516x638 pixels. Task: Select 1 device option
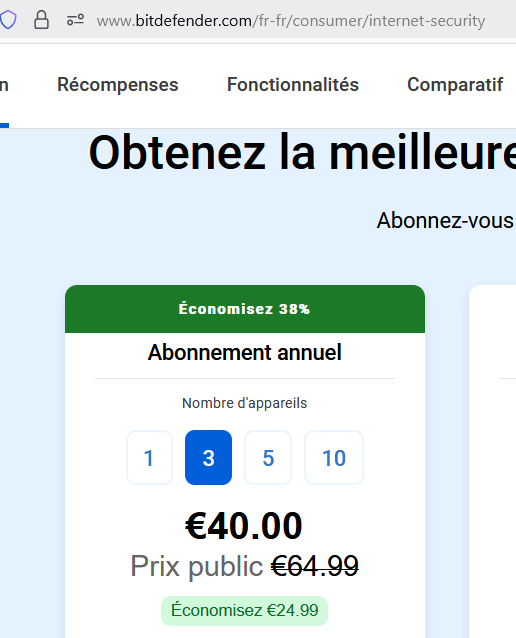click(x=149, y=457)
